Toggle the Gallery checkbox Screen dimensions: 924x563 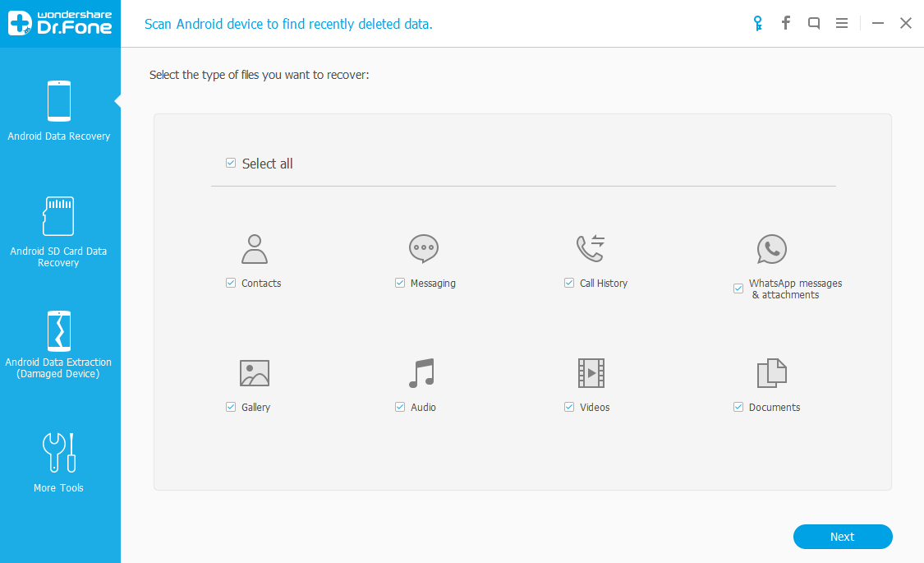point(231,407)
